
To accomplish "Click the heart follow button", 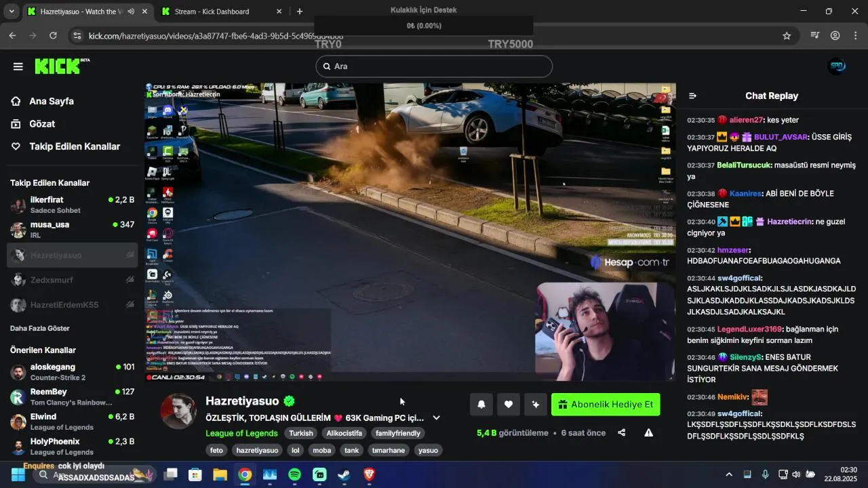I will click(x=509, y=405).
